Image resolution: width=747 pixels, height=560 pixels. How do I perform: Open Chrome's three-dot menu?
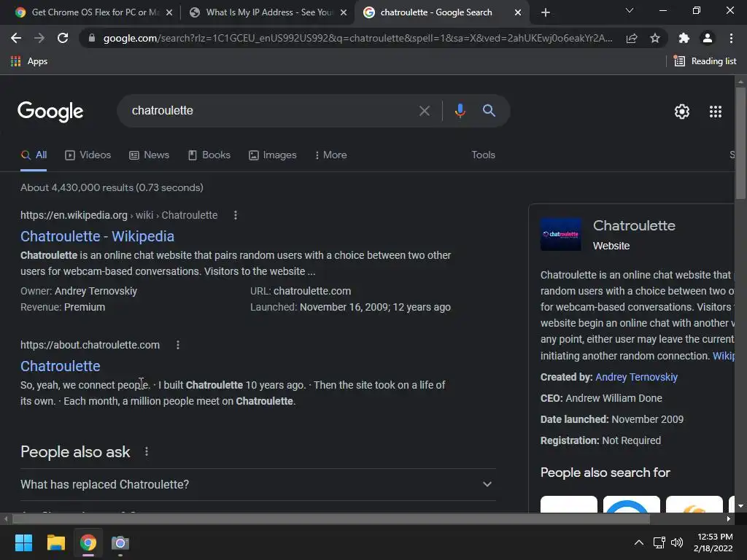[x=731, y=38]
